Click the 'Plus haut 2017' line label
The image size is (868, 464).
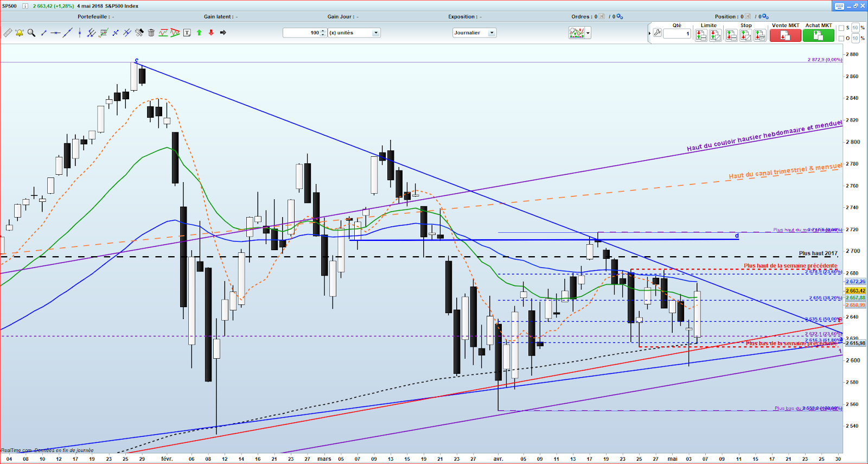pos(818,253)
